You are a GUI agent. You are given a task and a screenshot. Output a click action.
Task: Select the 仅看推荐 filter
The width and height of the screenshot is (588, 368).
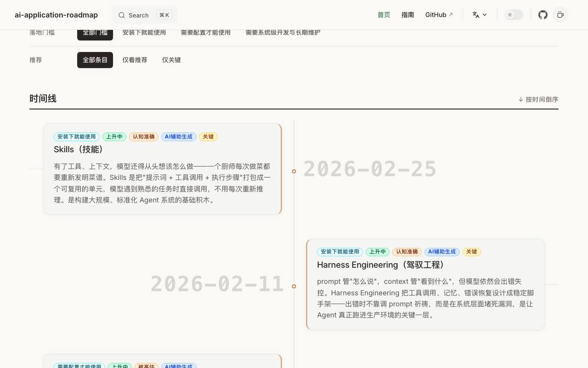pos(135,60)
